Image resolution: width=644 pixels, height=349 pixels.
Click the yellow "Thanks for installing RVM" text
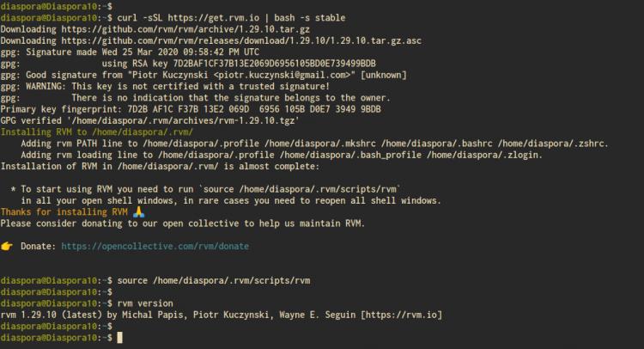64,211
